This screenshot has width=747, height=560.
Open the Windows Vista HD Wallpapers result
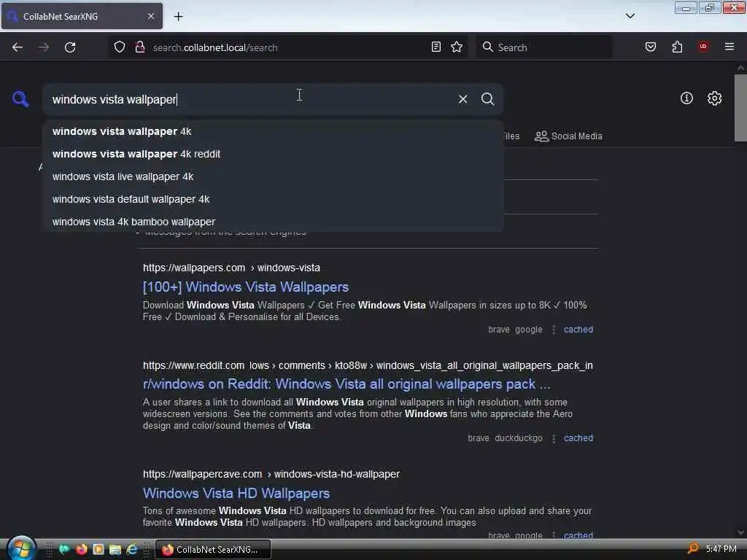coord(236,494)
